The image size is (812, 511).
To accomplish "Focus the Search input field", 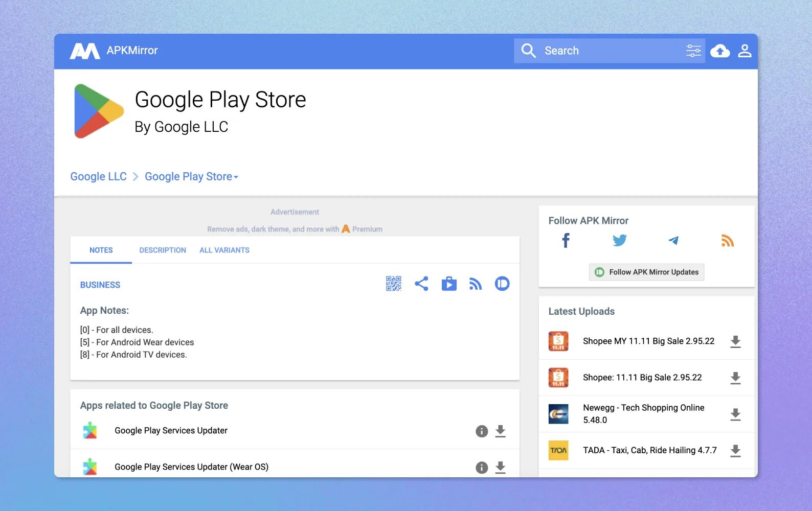I will click(610, 51).
